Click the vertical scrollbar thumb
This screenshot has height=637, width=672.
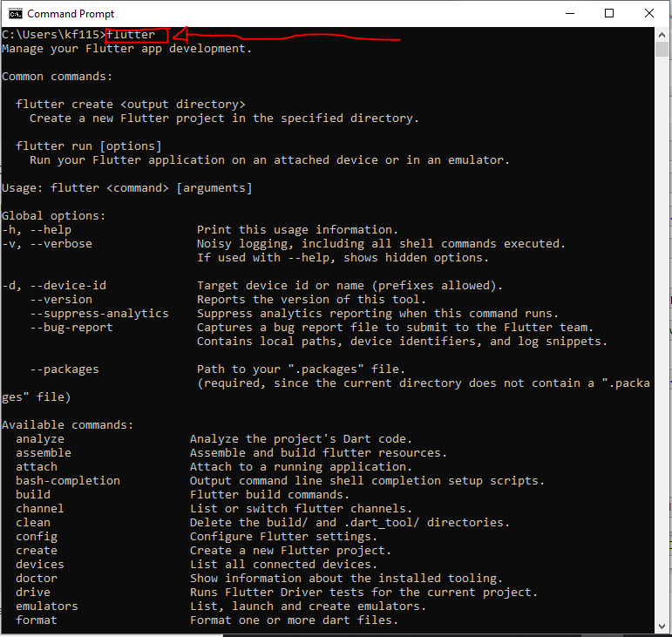(662, 50)
